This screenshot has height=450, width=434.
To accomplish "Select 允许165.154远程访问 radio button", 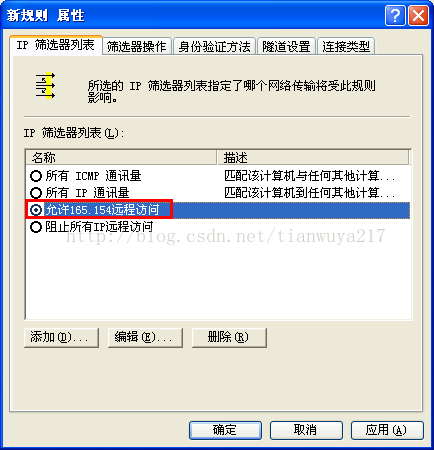I will click(x=36, y=210).
